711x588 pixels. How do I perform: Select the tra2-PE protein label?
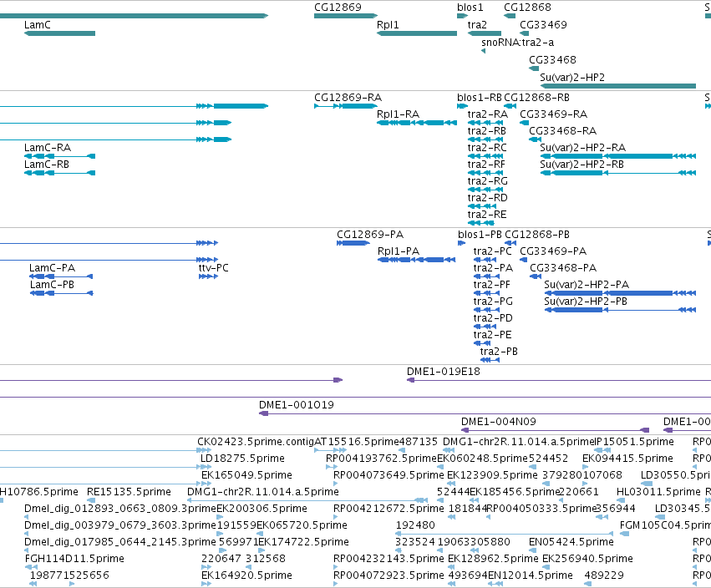coord(492,335)
